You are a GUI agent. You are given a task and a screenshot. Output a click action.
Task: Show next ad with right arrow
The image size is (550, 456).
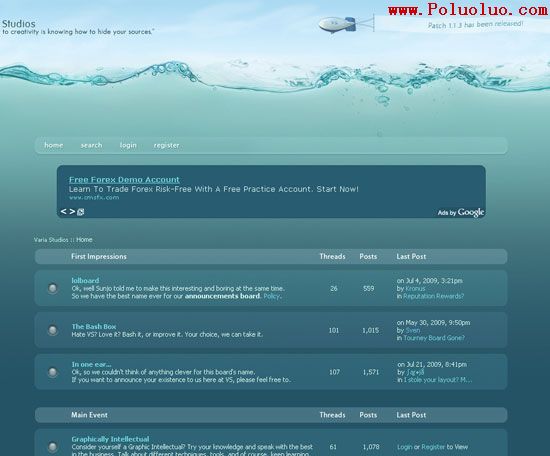[72, 211]
